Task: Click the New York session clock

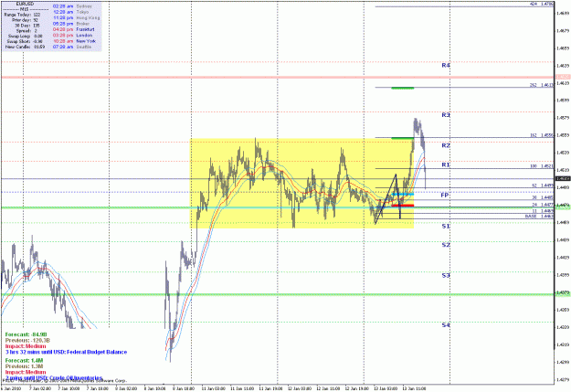Action: pyautogui.click(x=74, y=41)
